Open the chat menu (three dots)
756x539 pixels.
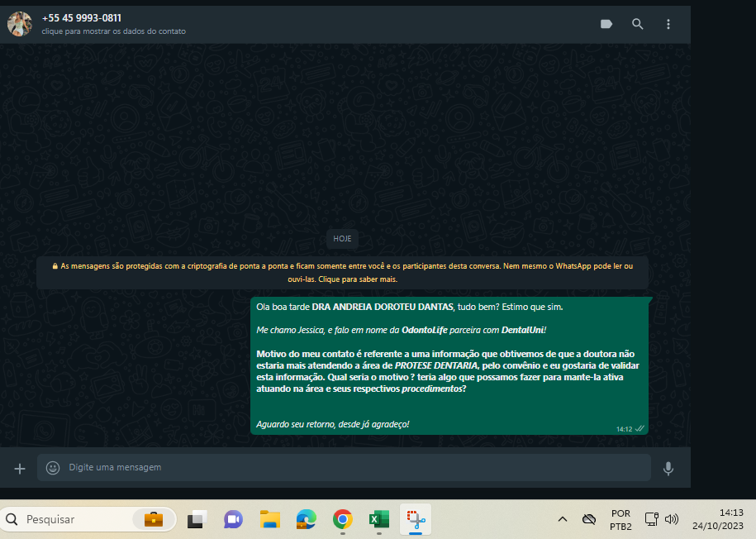pos(668,24)
